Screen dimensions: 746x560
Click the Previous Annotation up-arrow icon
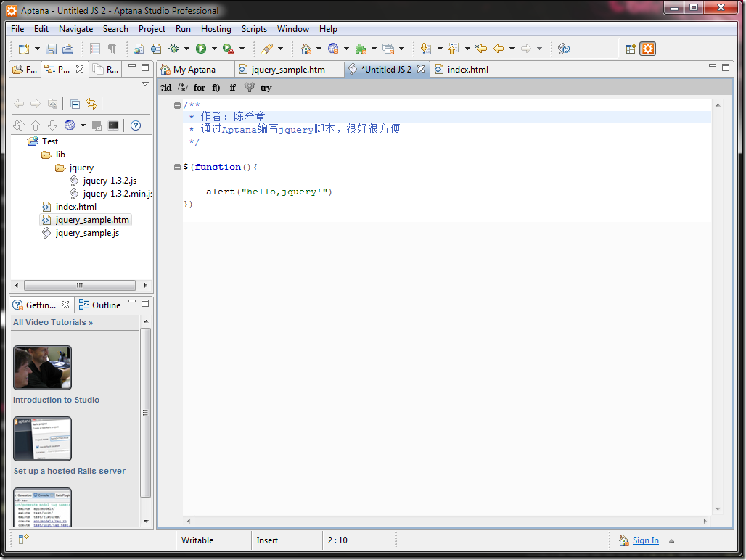click(x=454, y=49)
